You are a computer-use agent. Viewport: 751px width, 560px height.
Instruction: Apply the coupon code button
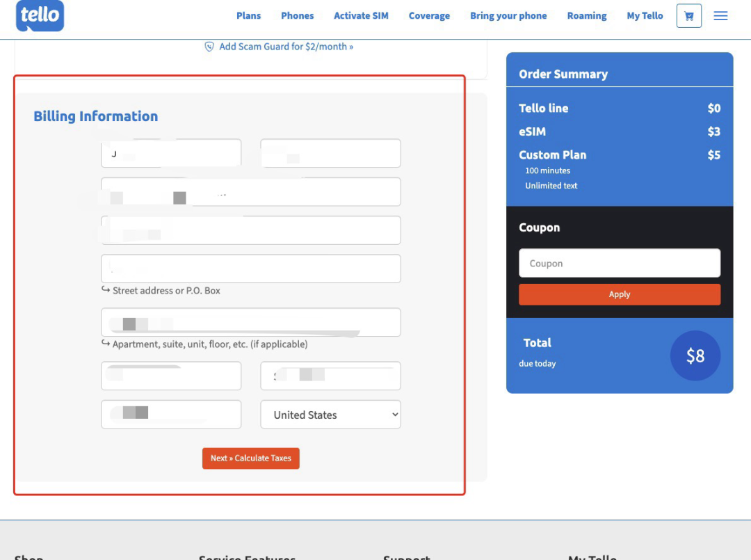620,294
